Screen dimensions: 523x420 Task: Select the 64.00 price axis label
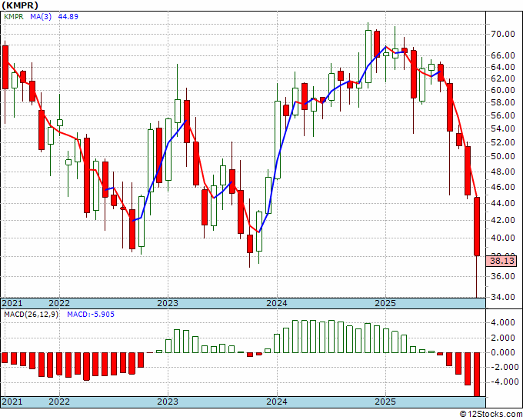(502, 67)
